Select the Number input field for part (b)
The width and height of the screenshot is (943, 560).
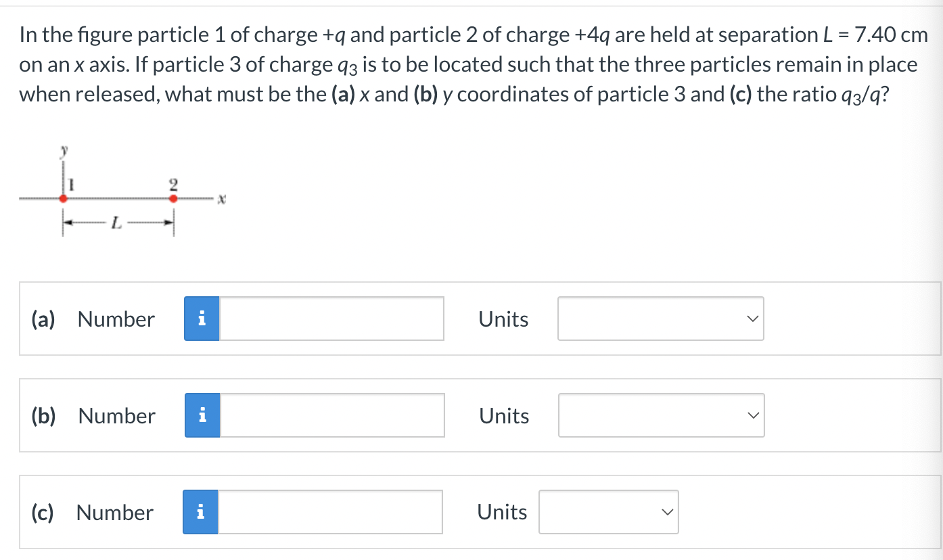point(331,415)
